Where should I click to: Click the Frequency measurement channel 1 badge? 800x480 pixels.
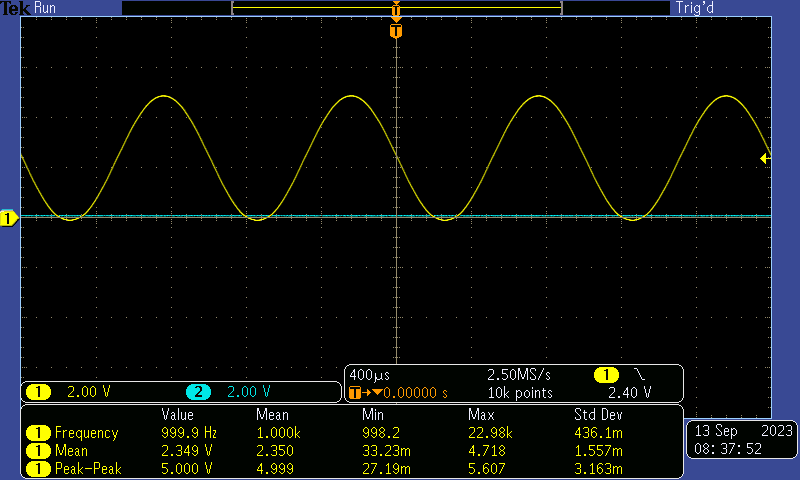click(x=38, y=433)
